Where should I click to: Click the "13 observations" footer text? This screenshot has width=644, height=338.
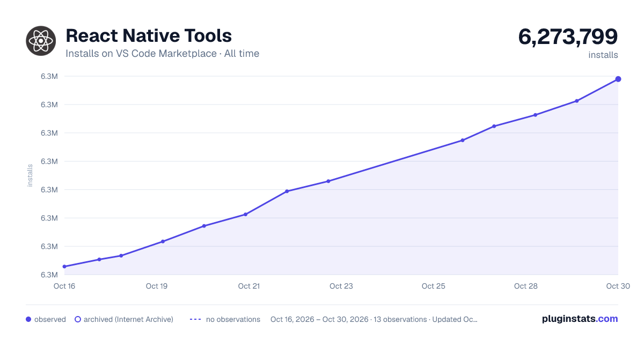click(400, 319)
